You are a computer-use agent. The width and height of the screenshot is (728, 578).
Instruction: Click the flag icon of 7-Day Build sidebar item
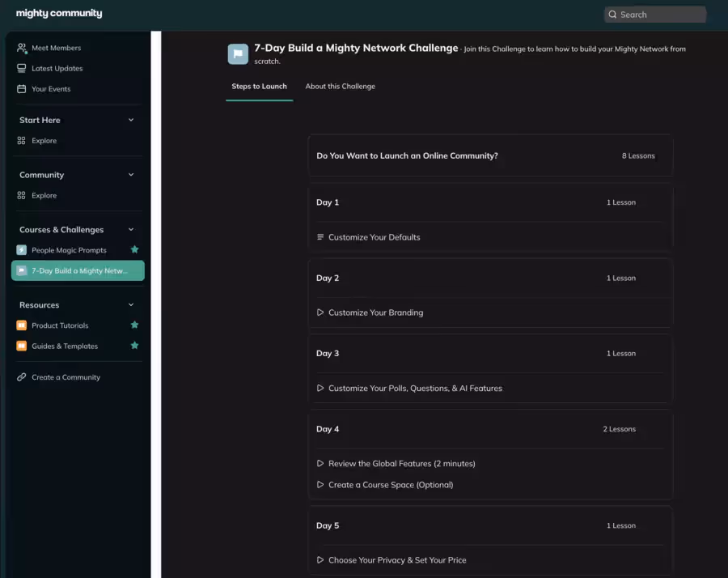[x=21, y=270]
